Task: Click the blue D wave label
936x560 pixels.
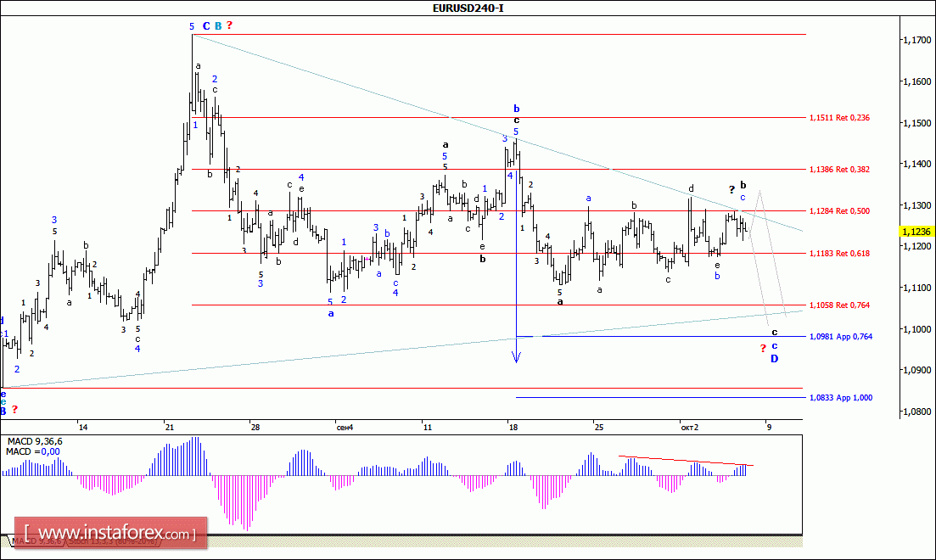Action: point(774,359)
